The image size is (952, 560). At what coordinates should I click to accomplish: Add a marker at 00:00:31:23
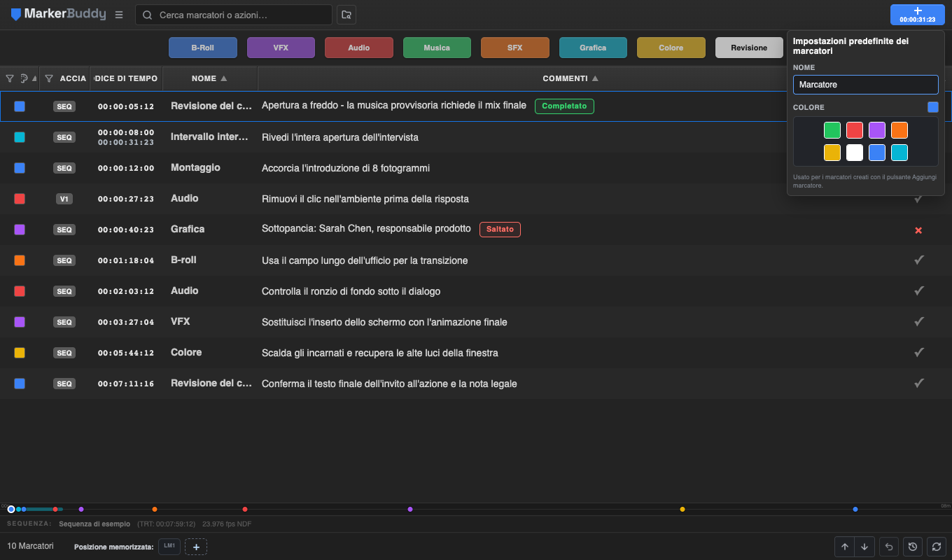click(917, 15)
